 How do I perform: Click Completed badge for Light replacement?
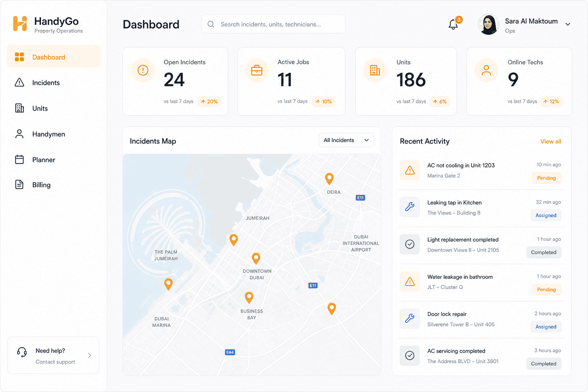544,252
